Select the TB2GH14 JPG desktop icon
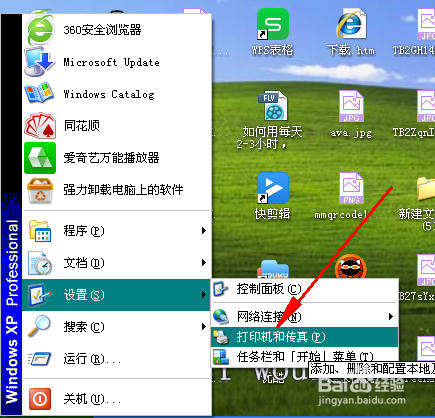Image resolution: width=435 pixels, height=418 pixels. tap(426, 24)
